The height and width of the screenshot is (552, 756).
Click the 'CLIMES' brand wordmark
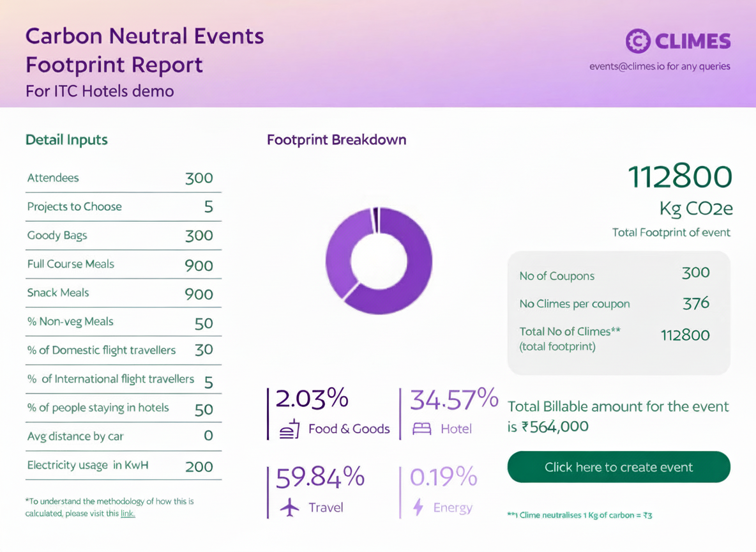click(693, 42)
